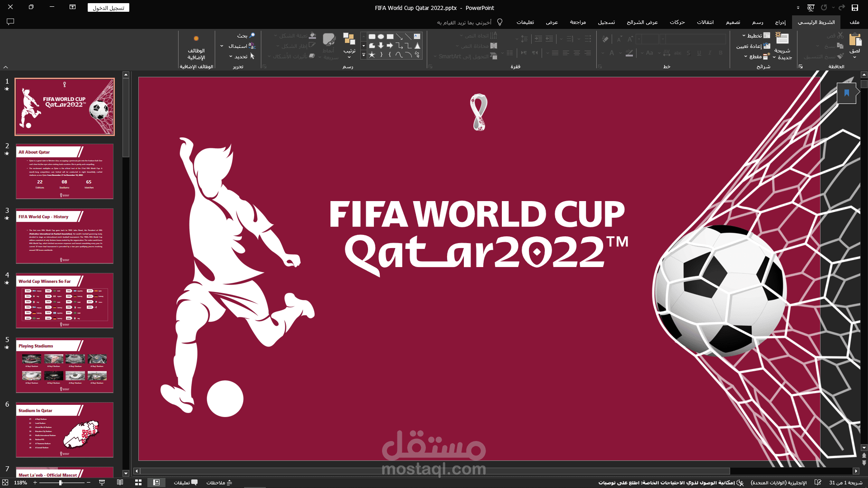This screenshot has height=488, width=868.
Task: Click the Arrange (ترتيب) icon
Action: coord(349,39)
